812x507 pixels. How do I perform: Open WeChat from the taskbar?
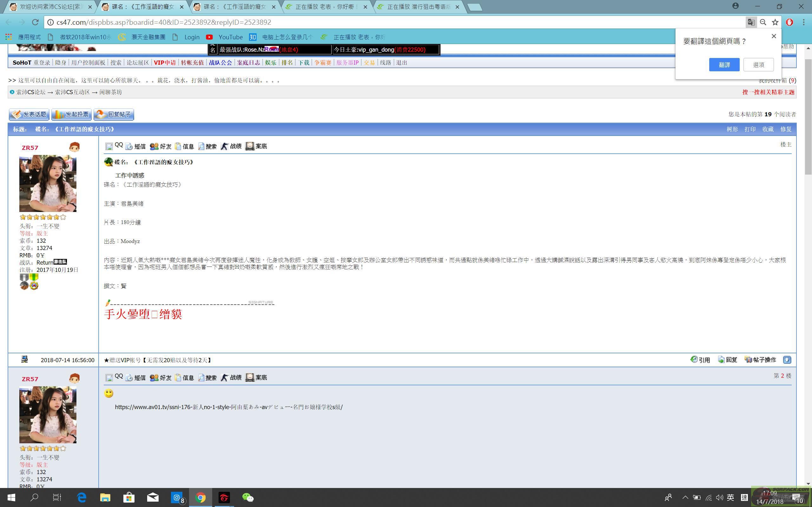coord(248,497)
